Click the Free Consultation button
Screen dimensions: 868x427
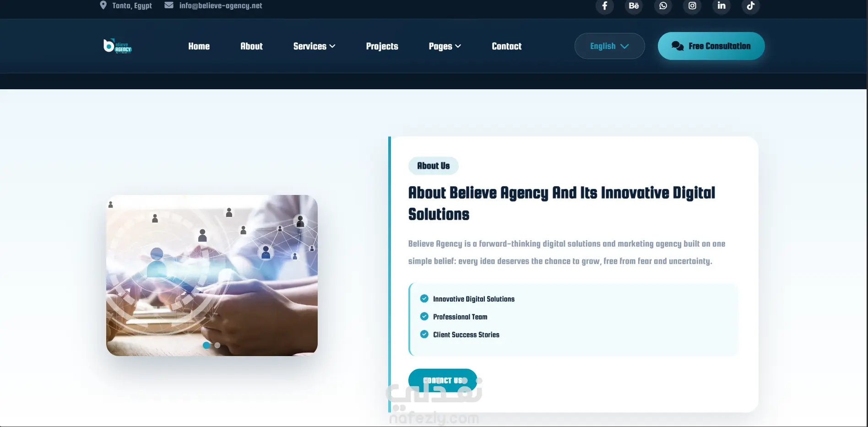point(711,46)
